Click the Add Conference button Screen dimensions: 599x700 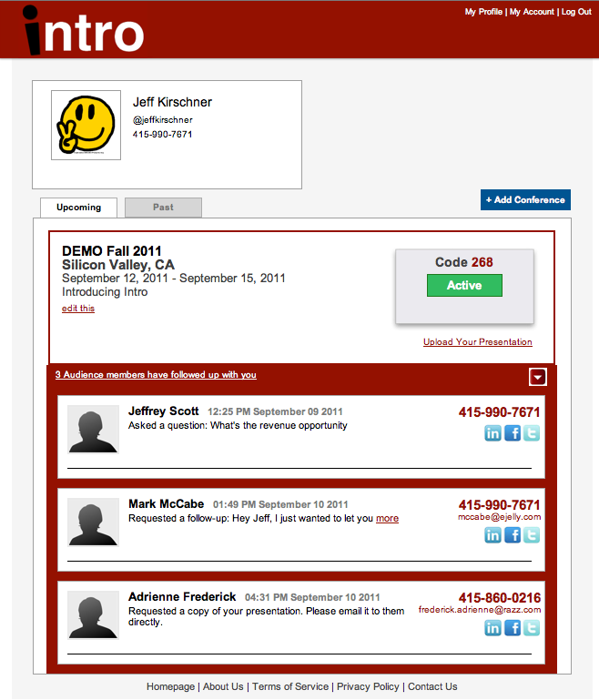click(x=525, y=200)
